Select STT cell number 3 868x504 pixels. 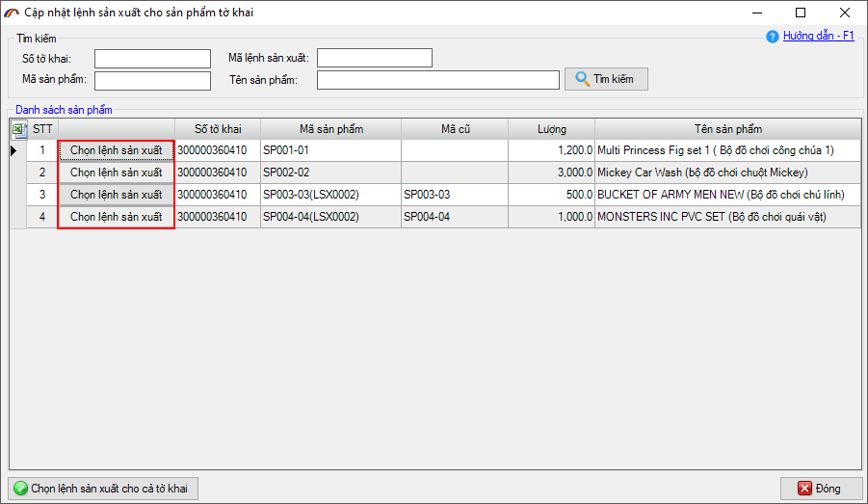click(x=42, y=195)
